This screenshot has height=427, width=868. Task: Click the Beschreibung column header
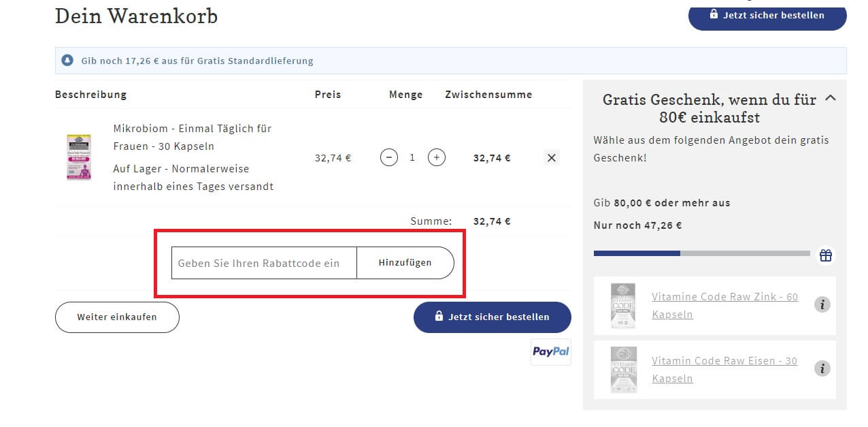coord(90,95)
